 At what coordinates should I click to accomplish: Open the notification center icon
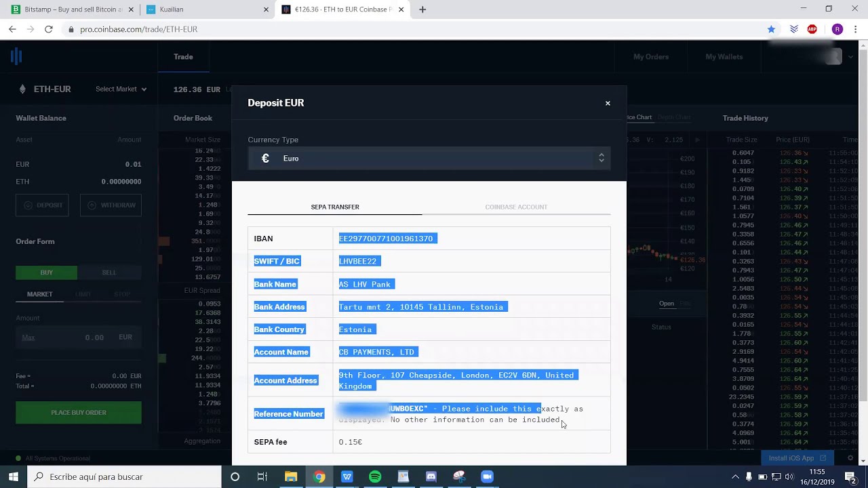[850, 476]
